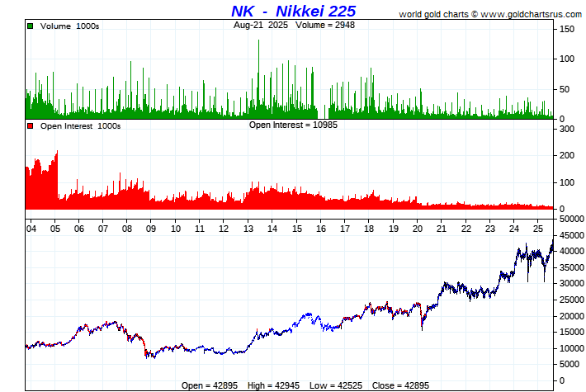The height and width of the screenshot is (392, 586).
Task: Click the year label '20' on the time axis
Action: (x=418, y=229)
